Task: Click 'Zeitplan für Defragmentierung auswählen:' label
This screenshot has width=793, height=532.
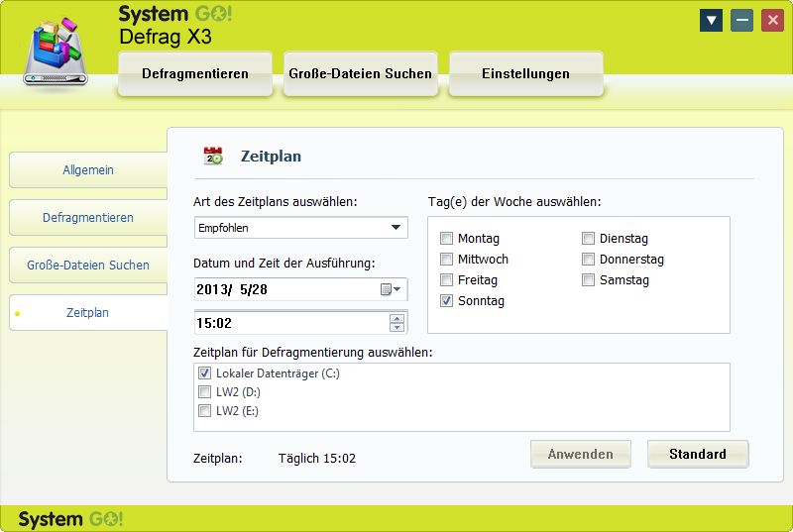Action: tap(313, 352)
